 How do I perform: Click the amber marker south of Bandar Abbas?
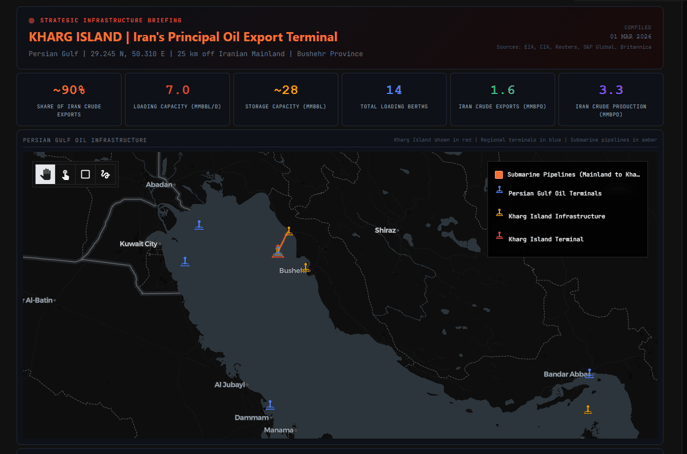[588, 409]
